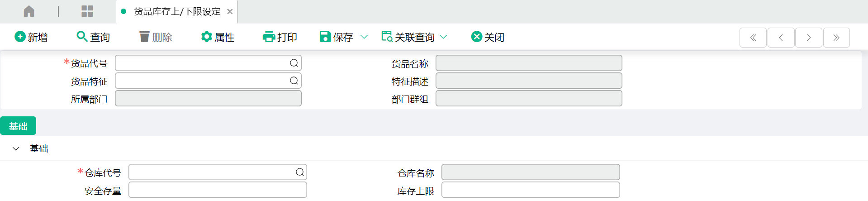868x201 pixels.
Task: Open the 货品代号 lookup magnifier
Action: tap(294, 63)
